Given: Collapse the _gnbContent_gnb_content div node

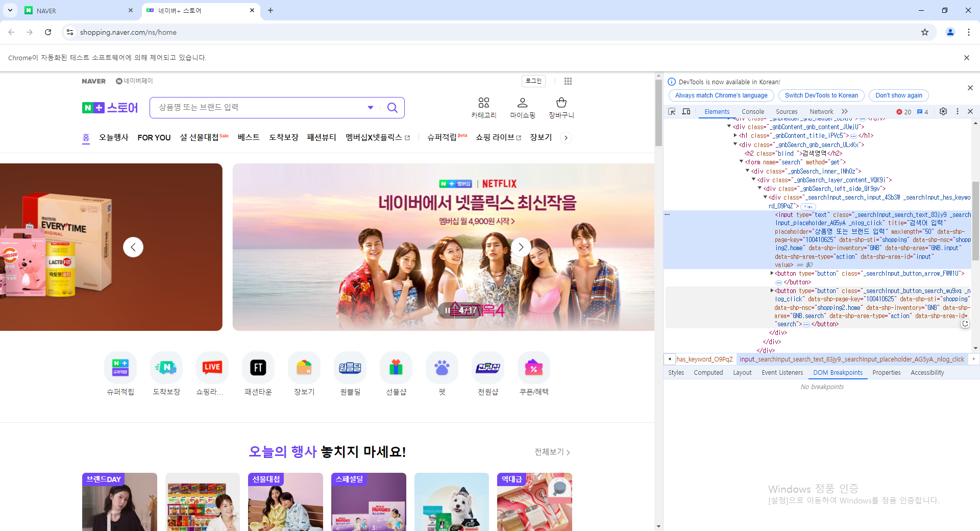Looking at the screenshot, I should [729, 126].
